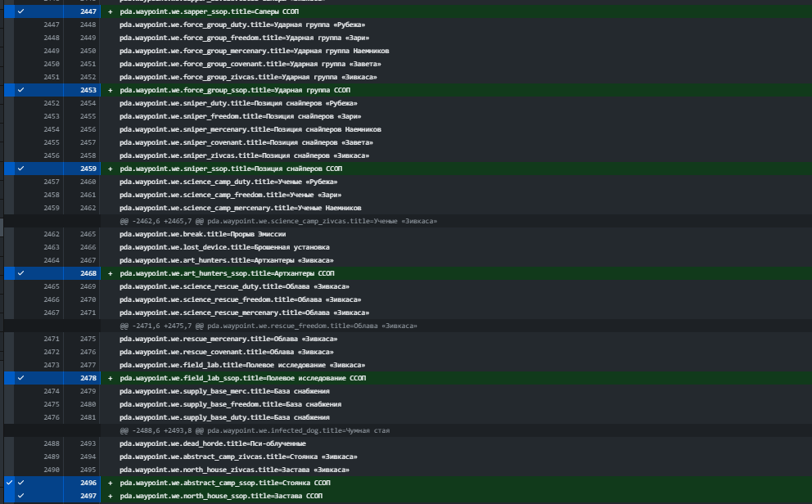Expand hunk header @@ -2471,6 +2475,7

268,326
